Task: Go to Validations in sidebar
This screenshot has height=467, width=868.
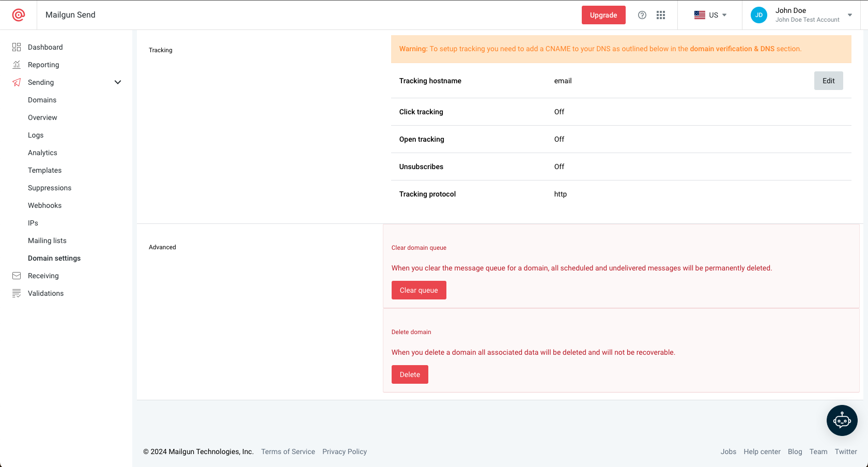Action: pos(45,293)
